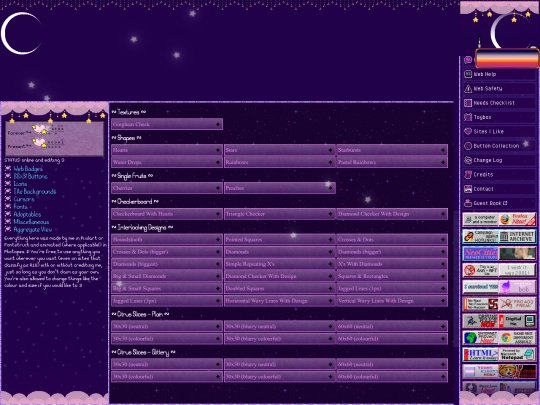Open the Needs Checklist icon
This screenshot has width=540, height=405.
(x=468, y=103)
